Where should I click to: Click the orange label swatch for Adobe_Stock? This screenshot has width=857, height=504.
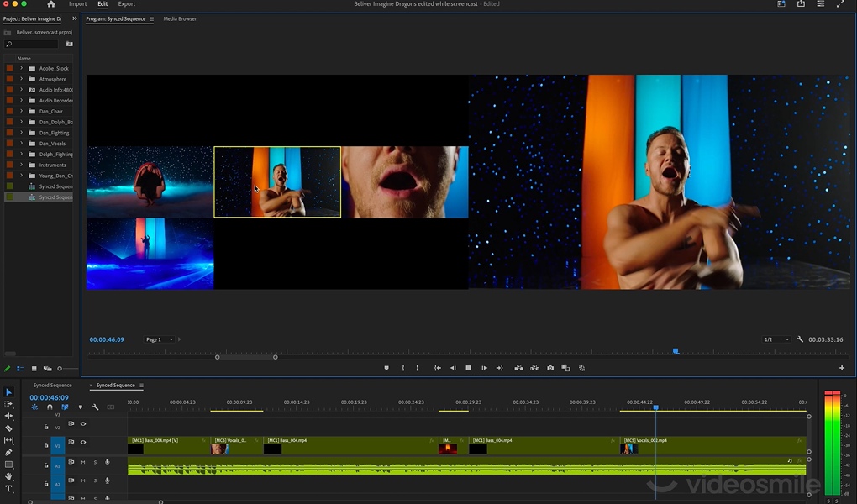click(x=10, y=68)
